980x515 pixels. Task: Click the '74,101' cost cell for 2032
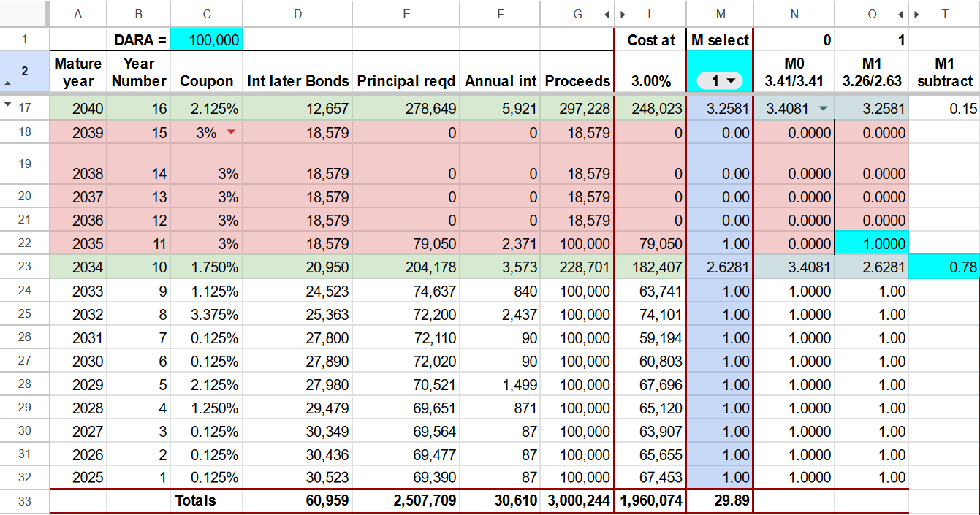pos(650,314)
